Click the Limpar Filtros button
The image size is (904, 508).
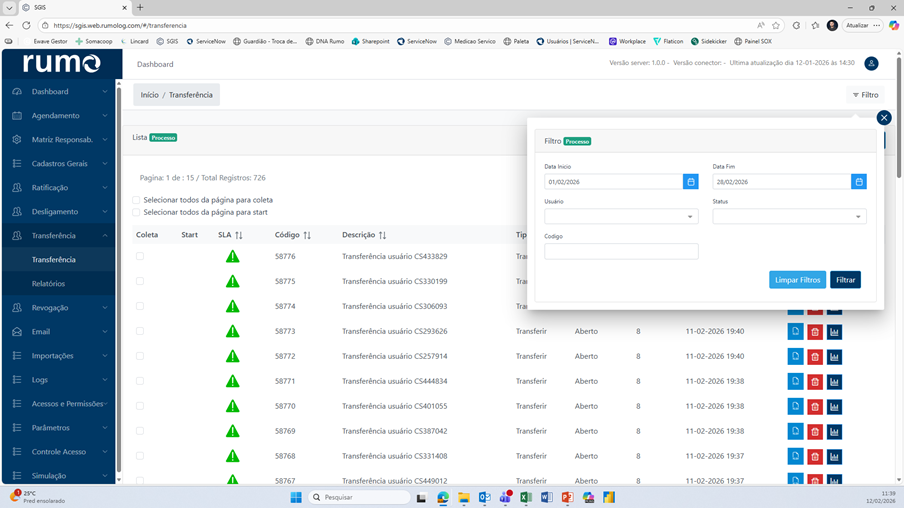(797, 280)
